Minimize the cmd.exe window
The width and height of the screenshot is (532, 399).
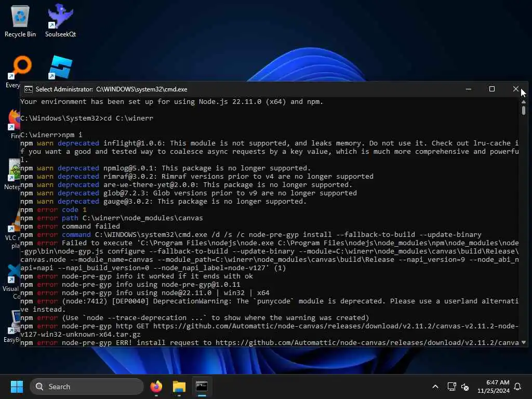pyautogui.click(x=469, y=89)
